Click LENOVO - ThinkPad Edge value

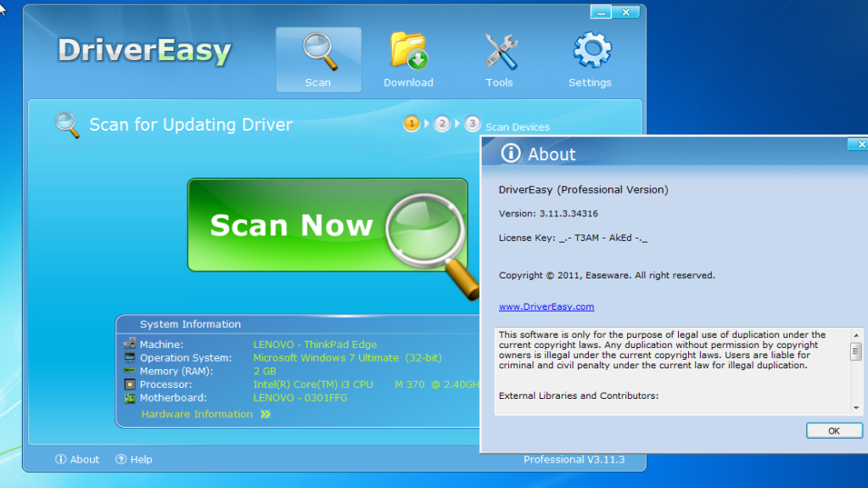click(x=315, y=344)
